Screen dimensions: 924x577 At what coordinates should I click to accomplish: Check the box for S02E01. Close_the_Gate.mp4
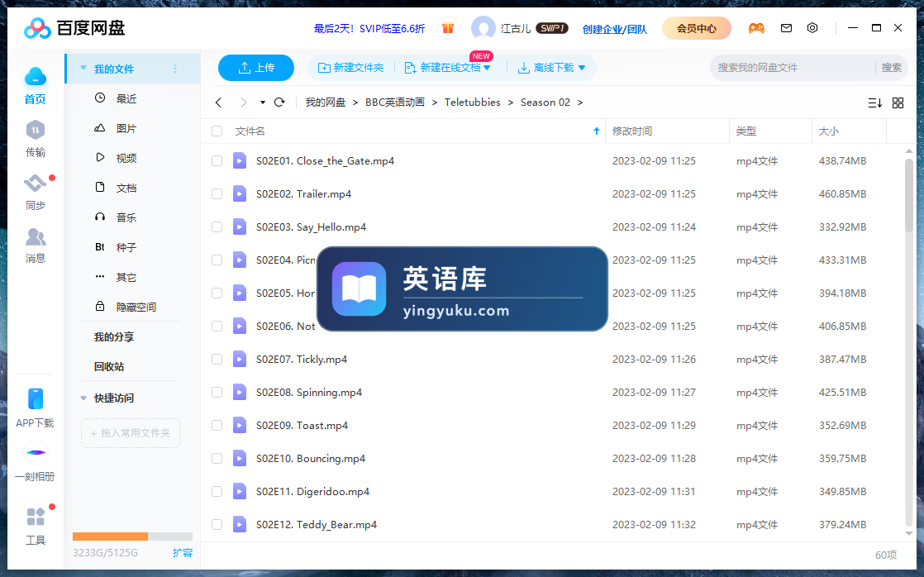(x=217, y=161)
